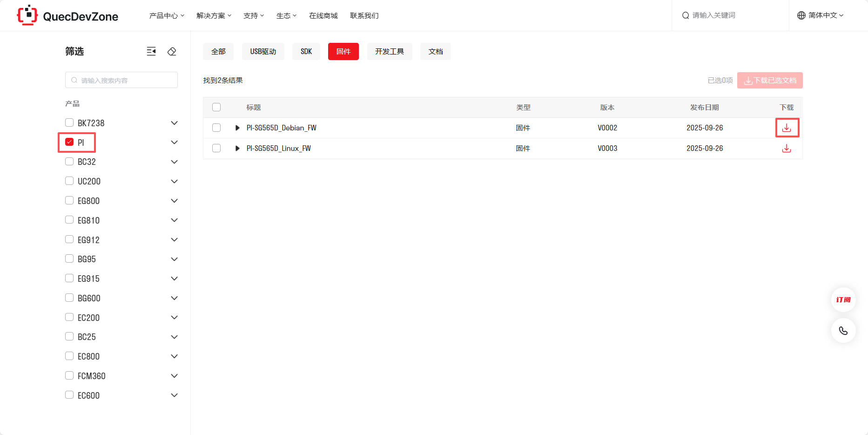Select the USB驱动 category tab
The width and height of the screenshot is (868, 435).
click(x=263, y=51)
